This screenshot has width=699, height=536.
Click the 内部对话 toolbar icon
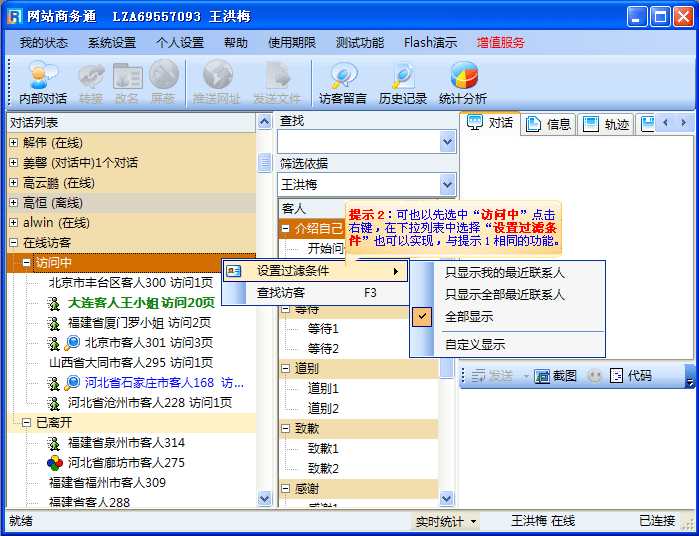(x=43, y=82)
